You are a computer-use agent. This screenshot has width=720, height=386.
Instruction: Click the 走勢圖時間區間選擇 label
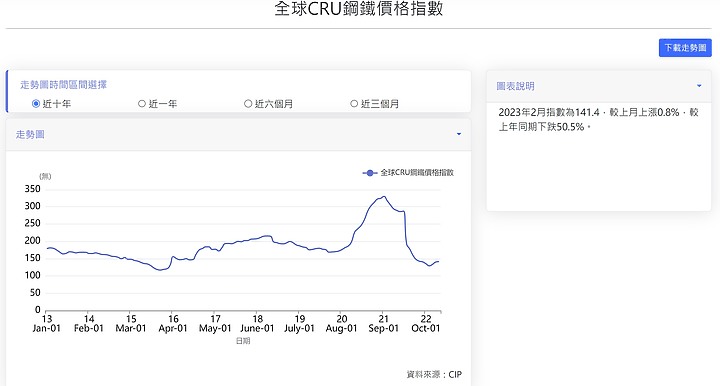click(63, 84)
